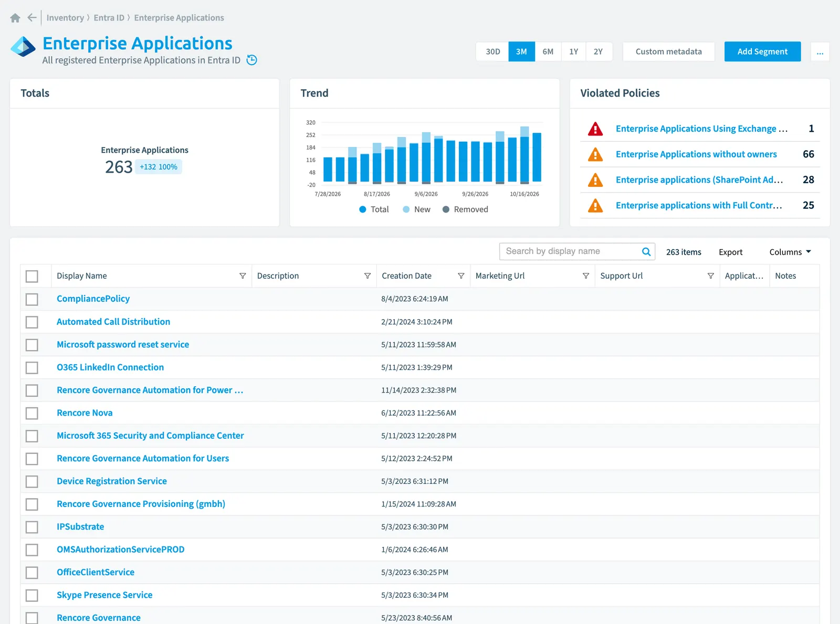The height and width of the screenshot is (624, 840).
Task: Expand the Columns dropdown
Action: point(790,252)
